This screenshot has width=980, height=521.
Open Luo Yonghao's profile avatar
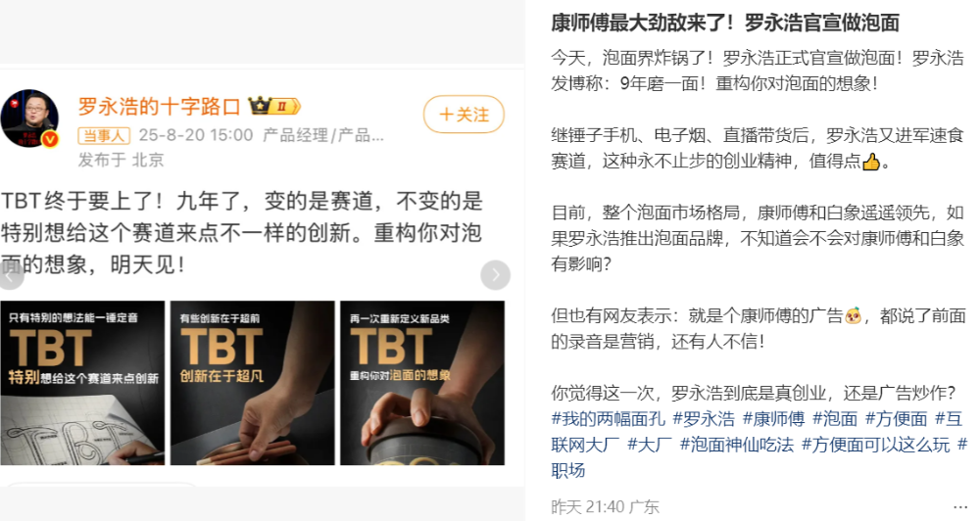click(x=29, y=118)
